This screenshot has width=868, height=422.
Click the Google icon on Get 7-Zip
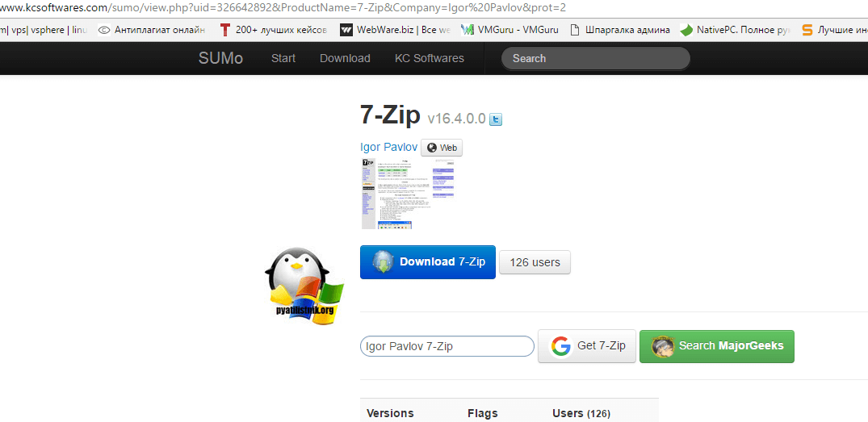click(561, 346)
